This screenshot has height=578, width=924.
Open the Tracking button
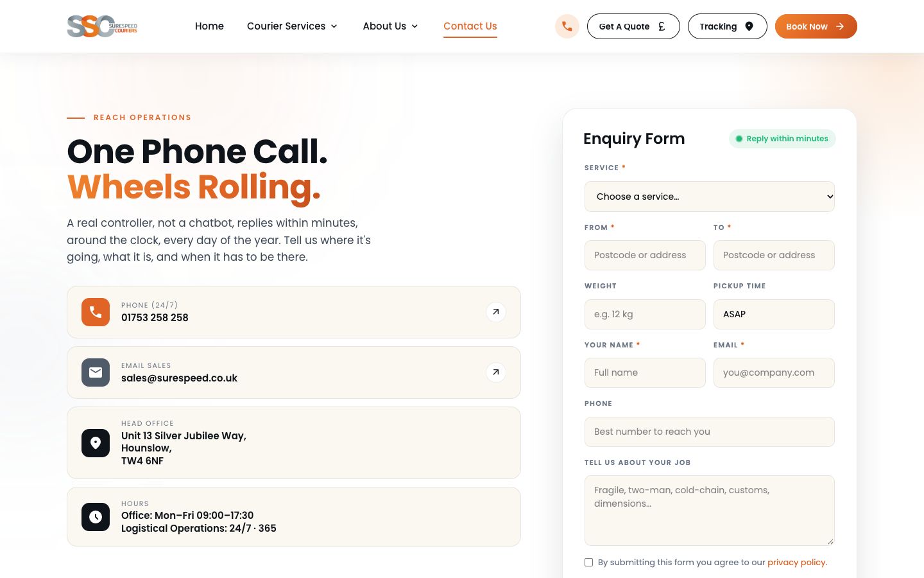point(728,26)
